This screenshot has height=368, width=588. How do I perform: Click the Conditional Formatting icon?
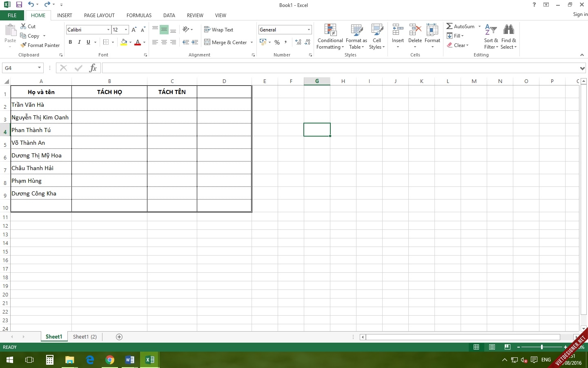pos(330,30)
